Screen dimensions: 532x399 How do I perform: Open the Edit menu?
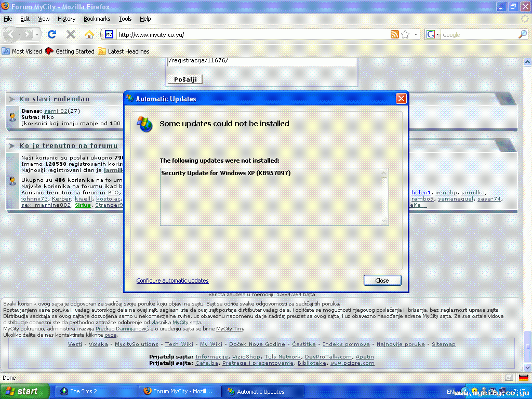click(25, 19)
